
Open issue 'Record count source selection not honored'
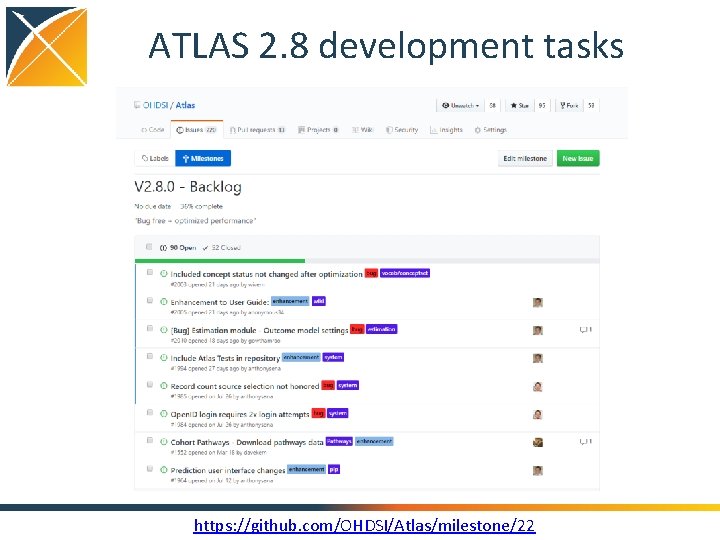point(245,386)
